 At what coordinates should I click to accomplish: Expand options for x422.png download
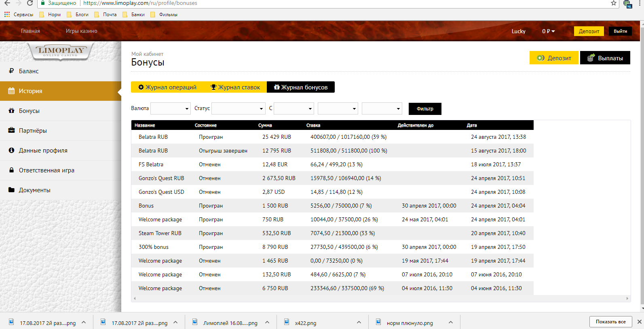tap(359, 322)
